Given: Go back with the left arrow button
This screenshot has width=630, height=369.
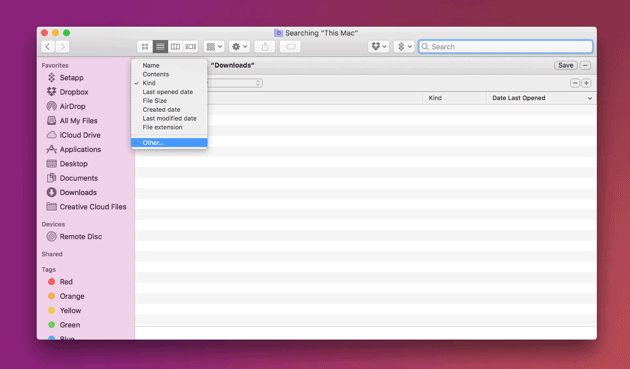Looking at the screenshot, I should (x=48, y=47).
